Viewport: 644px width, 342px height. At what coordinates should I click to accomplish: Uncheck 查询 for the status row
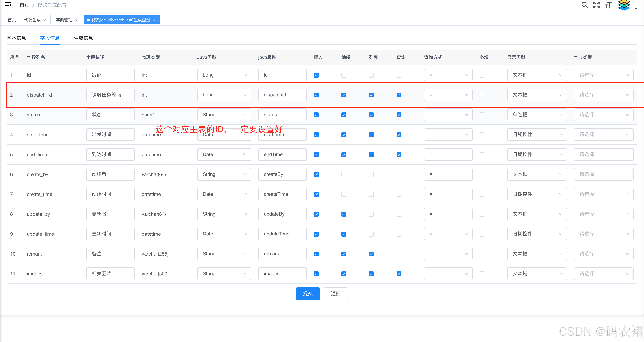point(399,115)
